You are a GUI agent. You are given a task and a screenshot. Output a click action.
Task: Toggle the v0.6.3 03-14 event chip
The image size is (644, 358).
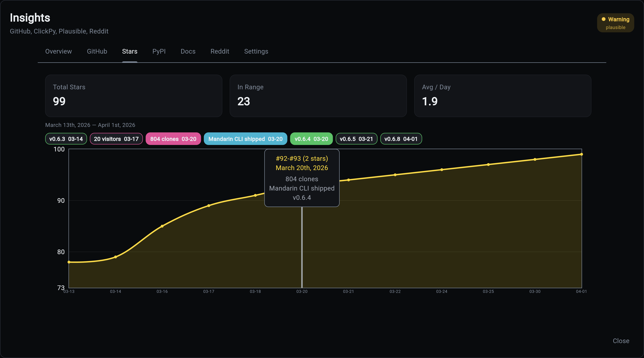tap(66, 139)
